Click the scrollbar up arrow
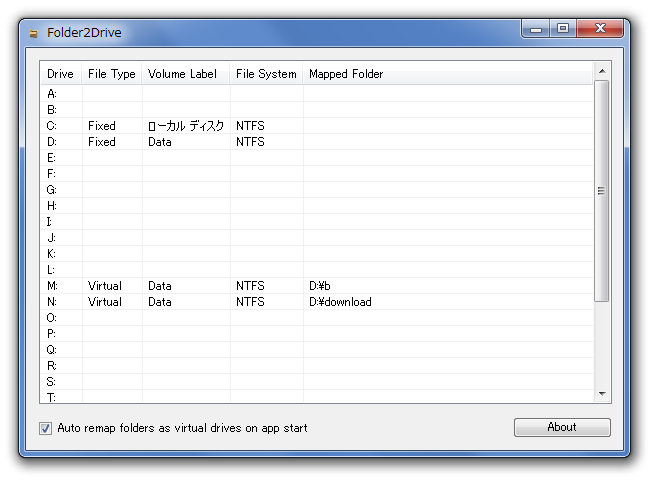Image resolution: width=653 pixels, height=481 pixels. point(602,71)
